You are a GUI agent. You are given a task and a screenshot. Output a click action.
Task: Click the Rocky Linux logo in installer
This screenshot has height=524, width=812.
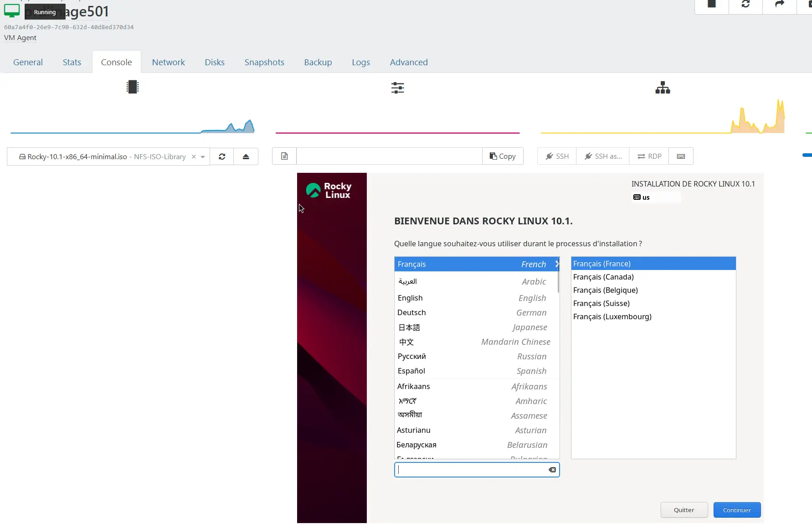pyautogui.click(x=329, y=190)
